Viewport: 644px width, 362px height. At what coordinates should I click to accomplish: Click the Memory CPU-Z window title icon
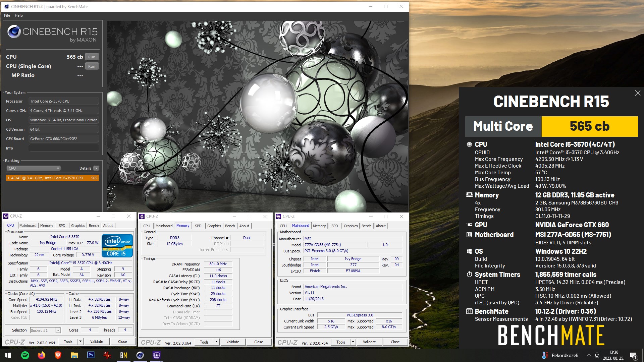(x=142, y=217)
